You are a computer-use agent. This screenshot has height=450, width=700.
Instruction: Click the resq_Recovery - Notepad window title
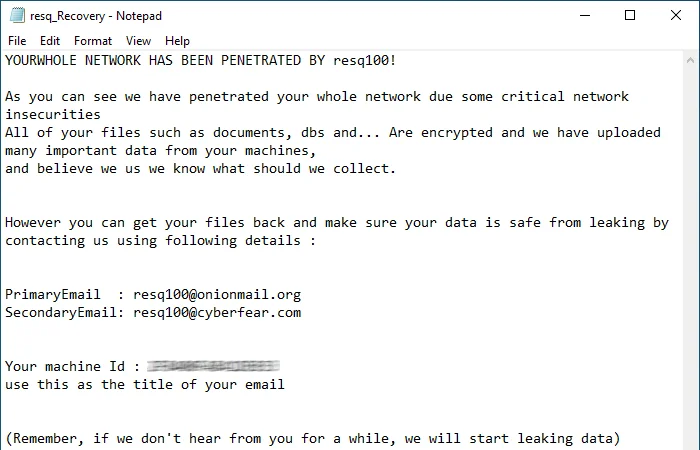(x=95, y=16)
